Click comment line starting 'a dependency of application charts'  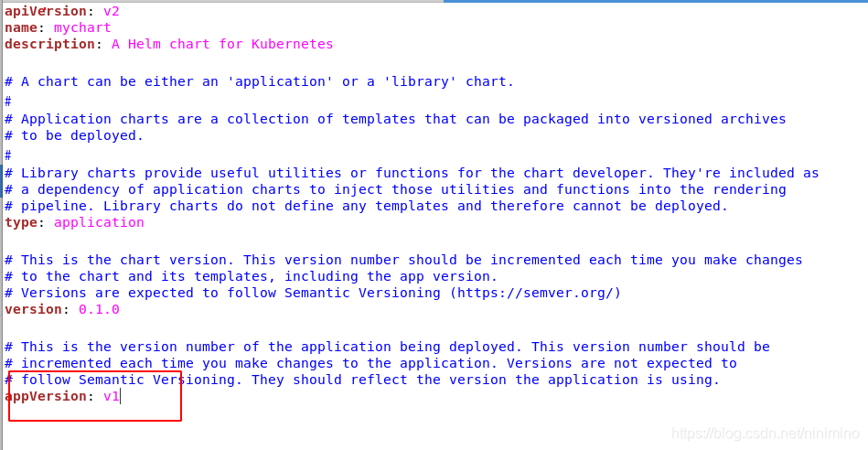(x=395, y=190)
